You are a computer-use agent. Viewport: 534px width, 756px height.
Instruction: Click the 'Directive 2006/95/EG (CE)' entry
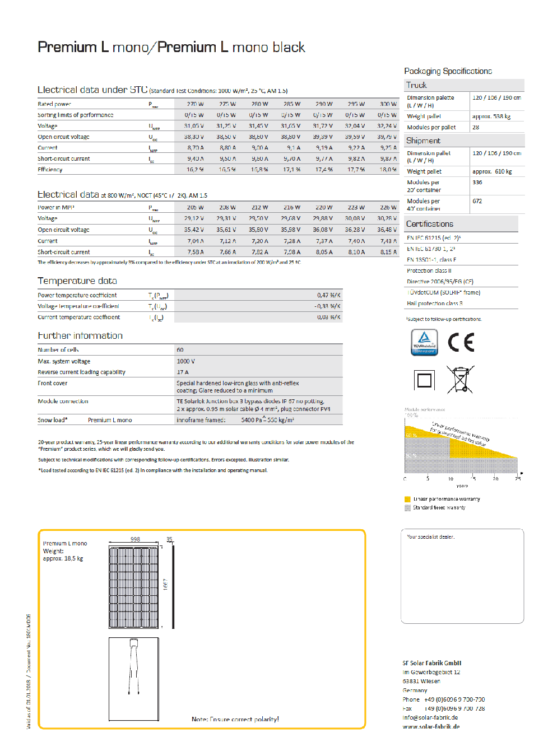pos(440,282)
